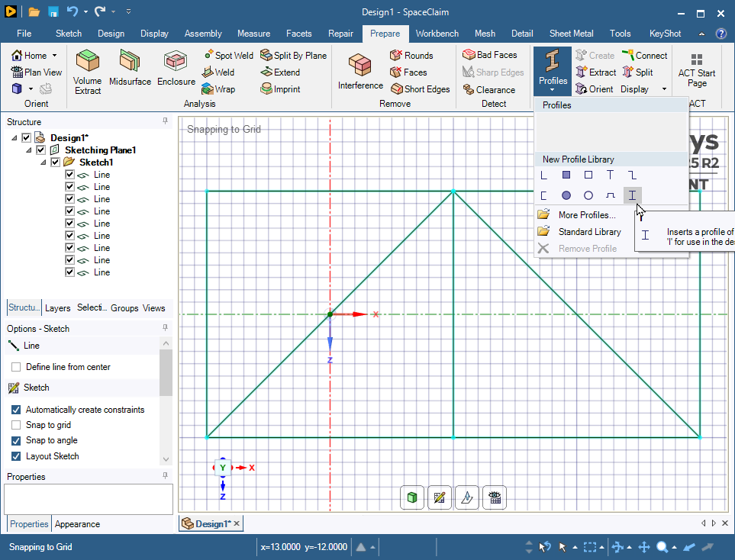Open the Layers panel tab
Viewport: 735px width, 560px height.
click(x=57, y=308)
